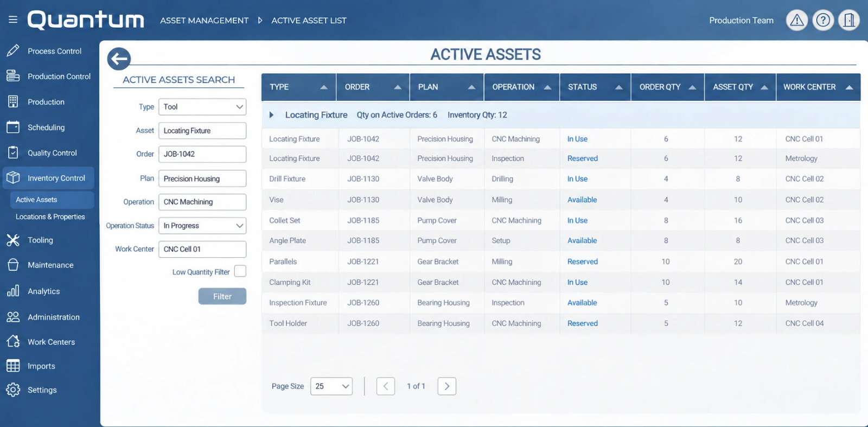Click the Tooling crossed-tools icon
The height and width of the screenshot is (427, 868).
pyautogui.click(x=13, y=240)
